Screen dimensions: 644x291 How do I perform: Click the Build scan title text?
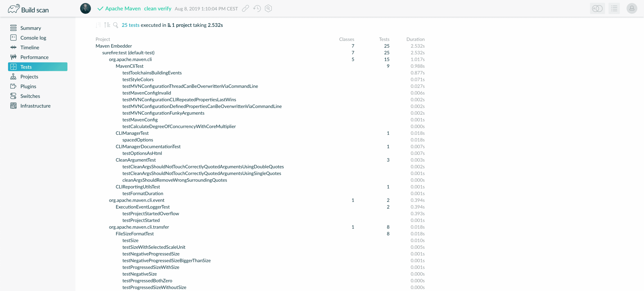coord(35,10)
